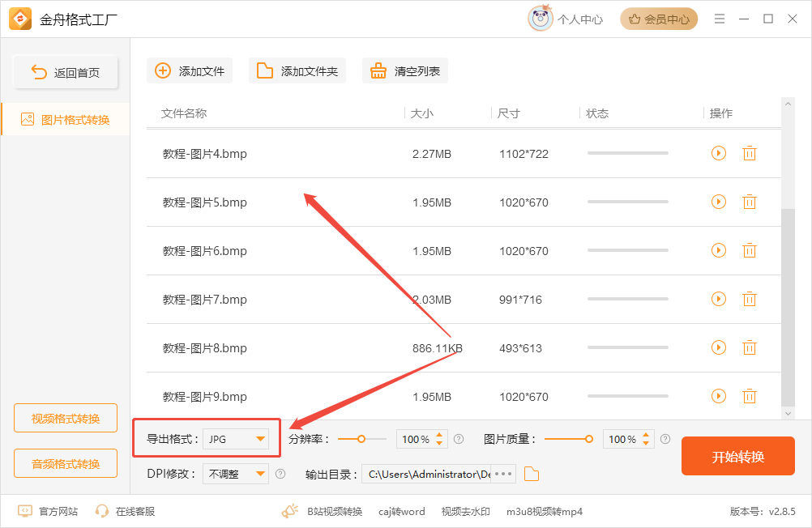Delete 教程-图片6.bmp from the list

[750, 250]
